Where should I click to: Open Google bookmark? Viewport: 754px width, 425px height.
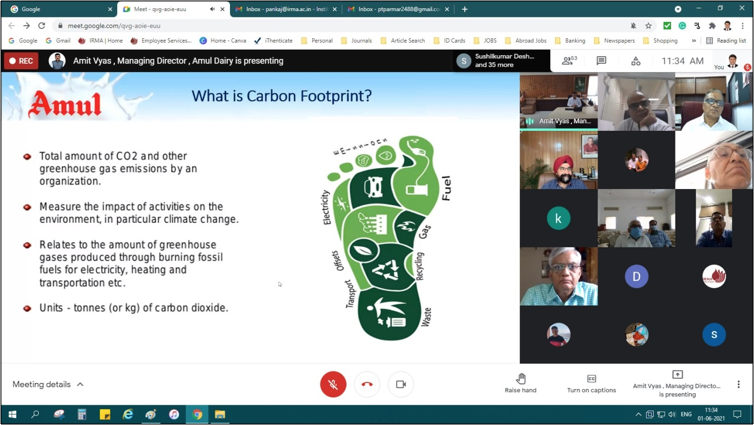[23, 40]
